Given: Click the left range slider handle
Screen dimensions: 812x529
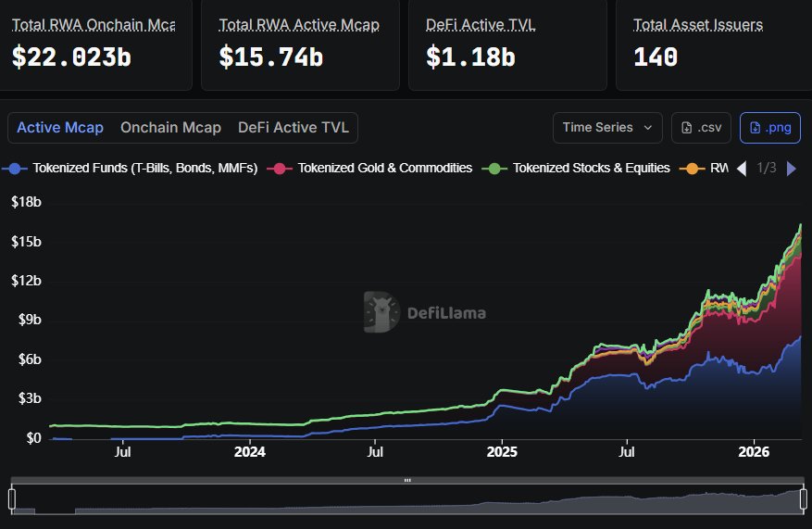Looking at the screenshot, I should [12, 499].
